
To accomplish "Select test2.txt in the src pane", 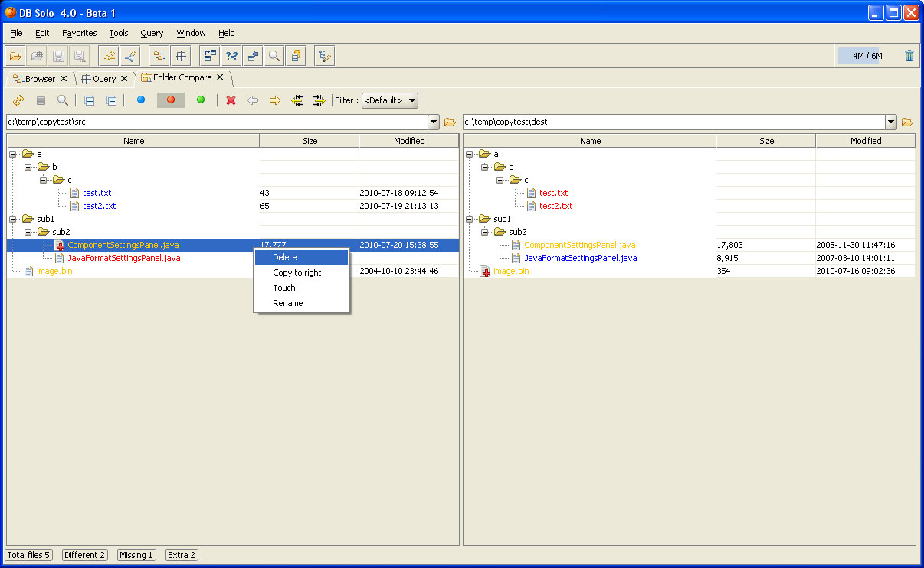I will tap(100, 206).
